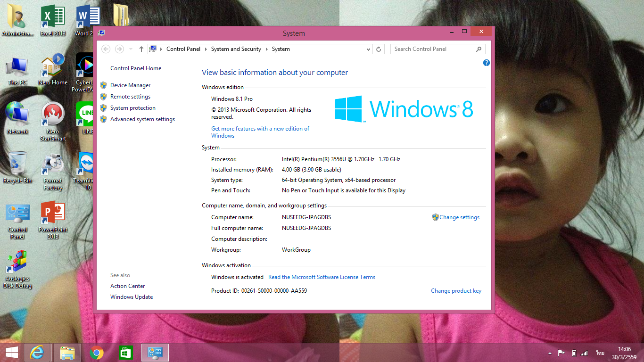Expand the address bar history dropdown
This screenshot has height=362, width=644.
(x=368, y=49)
